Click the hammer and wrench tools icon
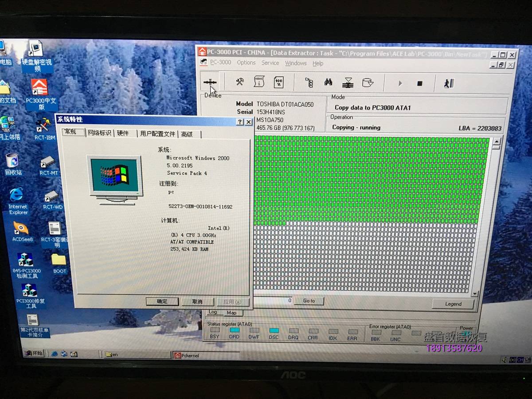532x399 pixels. tap(240, 82)
